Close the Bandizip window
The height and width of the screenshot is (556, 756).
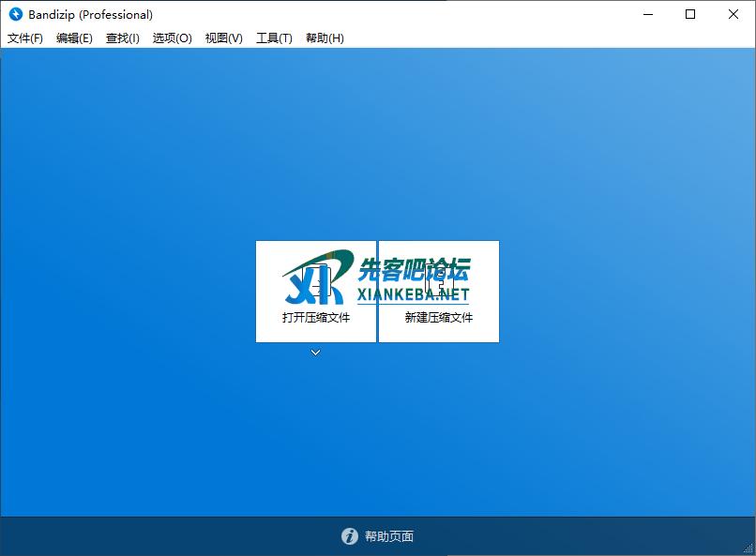pyautogui.click(x=733, y=14)
